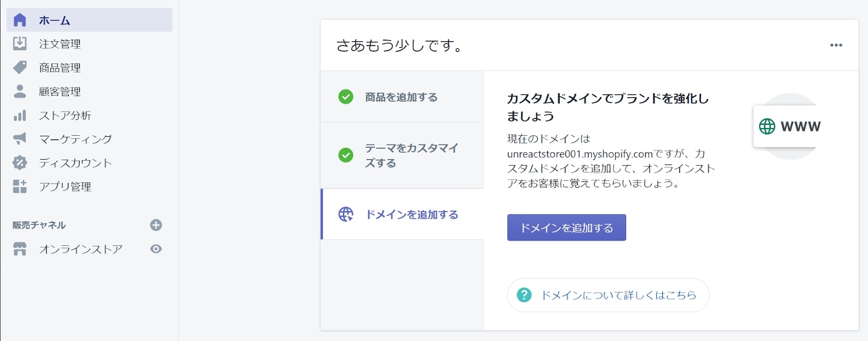Click the Orders inbox icon
This screenshot has height=341, width=868.
click(x=20, y=43)
